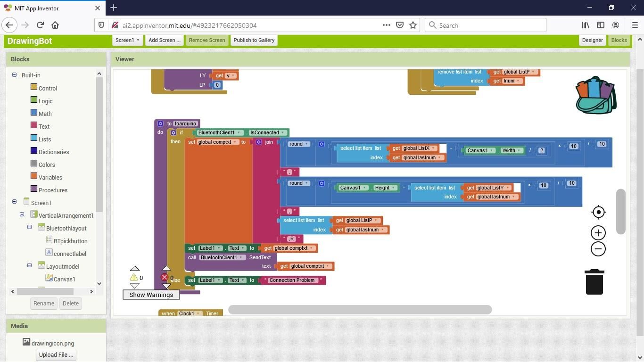Open the Screen1 screen selector dropdown

pyautogui.click(x=126, y=40)
